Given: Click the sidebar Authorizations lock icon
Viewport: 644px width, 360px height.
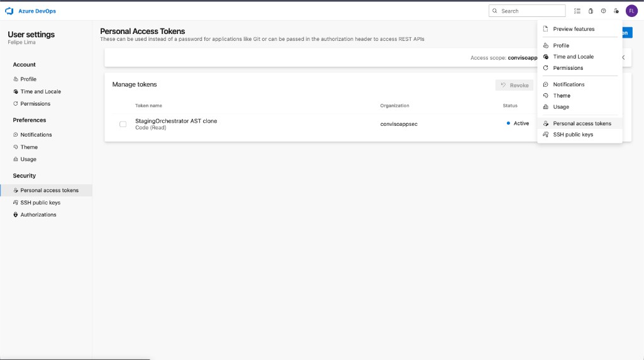Looking at the screenshot, I should coord(16,215).
